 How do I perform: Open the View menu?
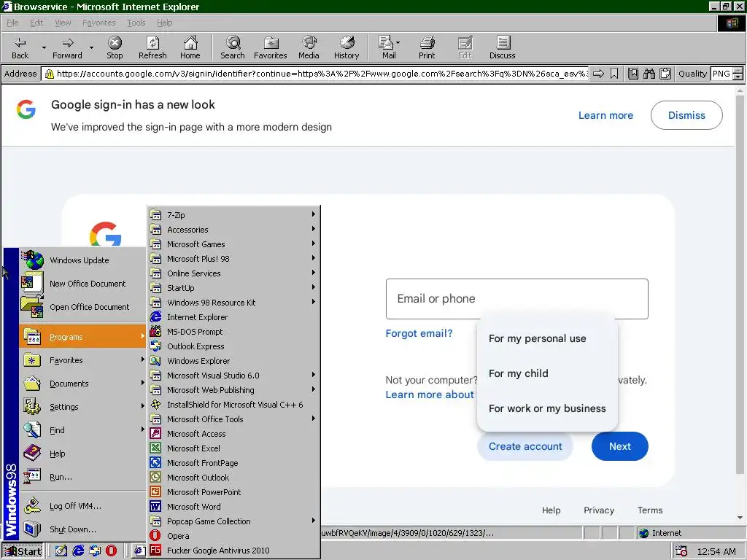click(63, 23)
